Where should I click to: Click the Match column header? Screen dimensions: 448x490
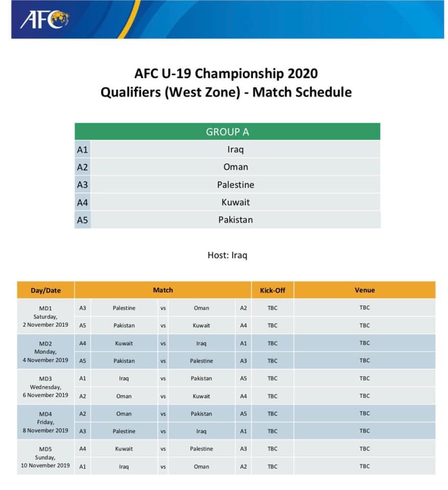click(162, 290)
